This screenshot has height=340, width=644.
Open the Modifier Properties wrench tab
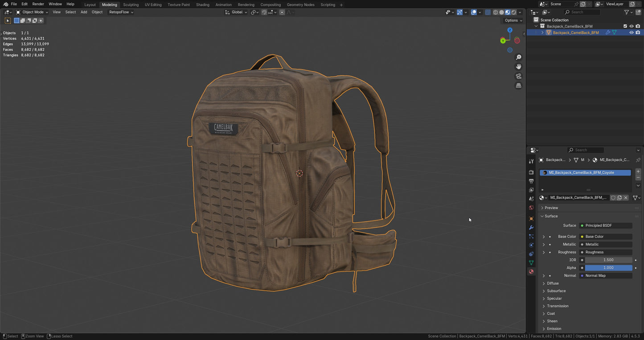[x=531, y=228]
